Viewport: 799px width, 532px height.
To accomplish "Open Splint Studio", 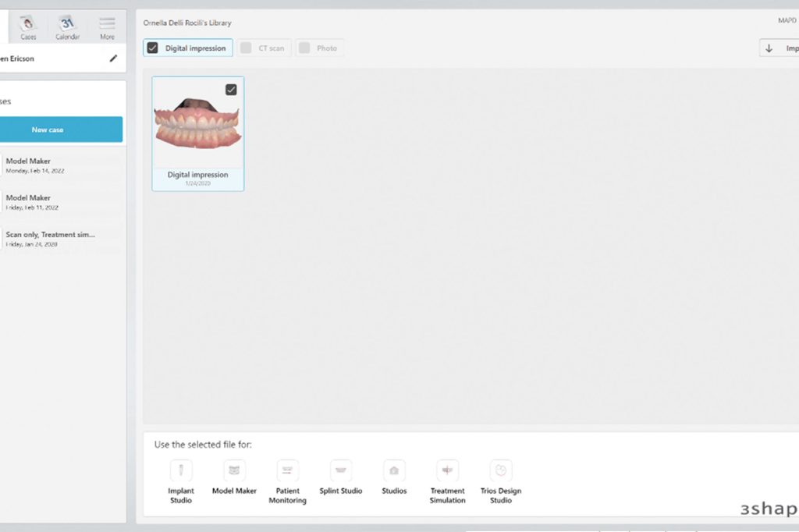I will [340, 477].
